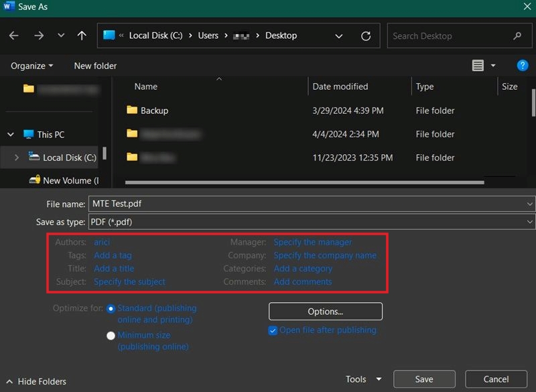Open the Organize menu

click(x=29, y=66)
